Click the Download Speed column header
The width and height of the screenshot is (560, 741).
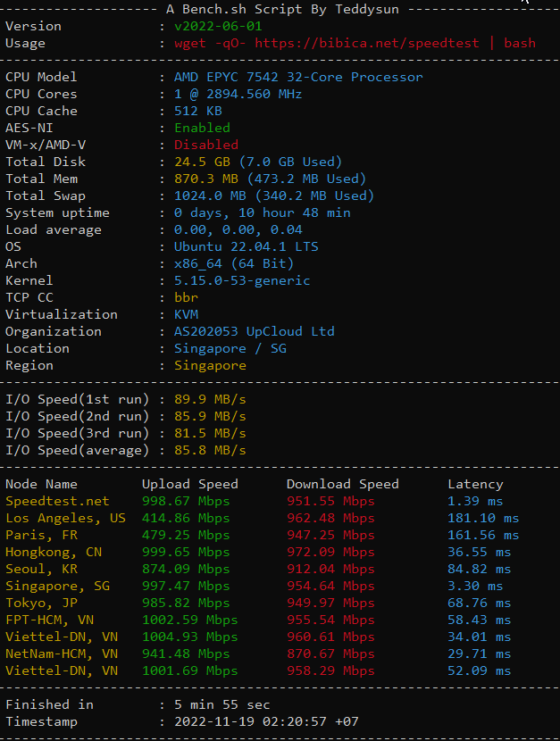[342, 484]
